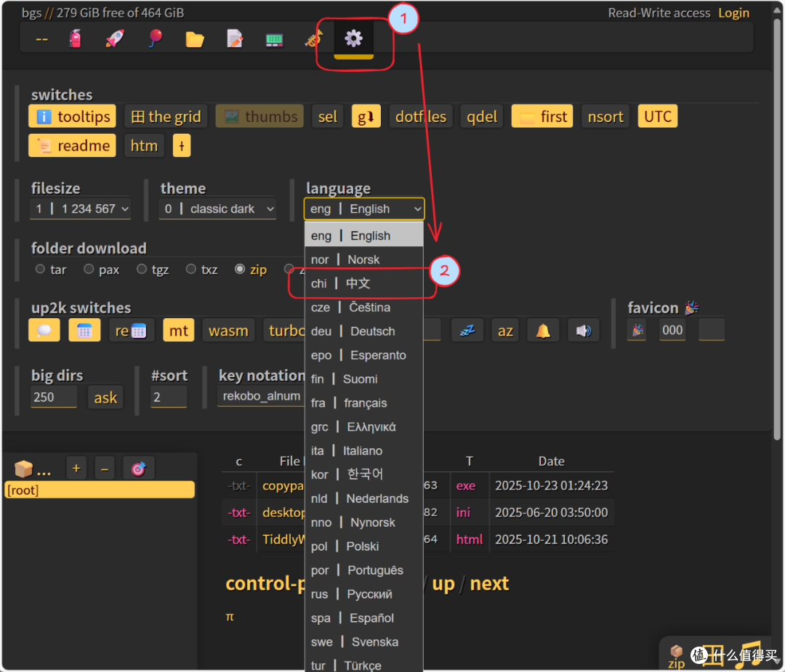Viewport: 785px width, 672px height.
Task: Toggle the tooltips switch
Action: tap(72, 116)
